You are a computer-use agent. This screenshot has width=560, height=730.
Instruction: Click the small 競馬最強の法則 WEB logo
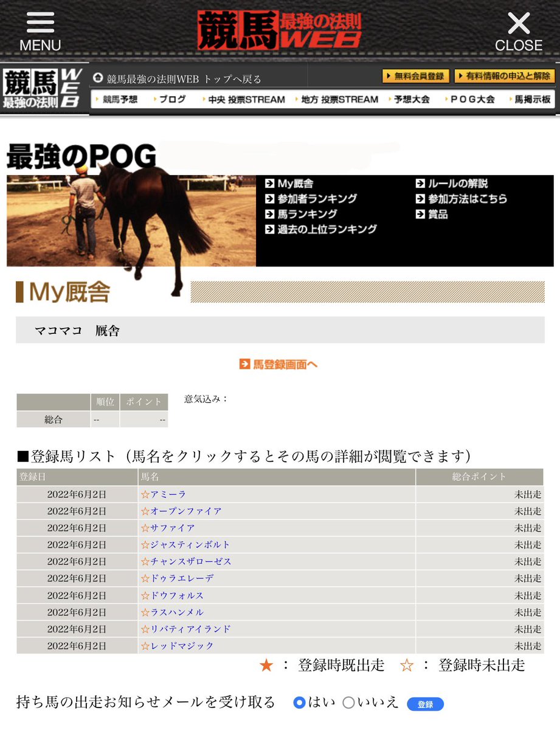[41, 89]
